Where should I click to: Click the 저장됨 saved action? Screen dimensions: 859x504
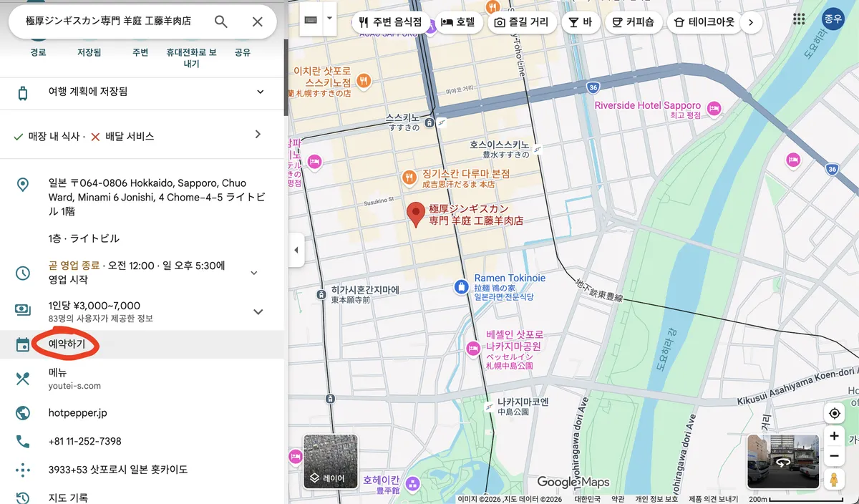[x=89, y=52]
